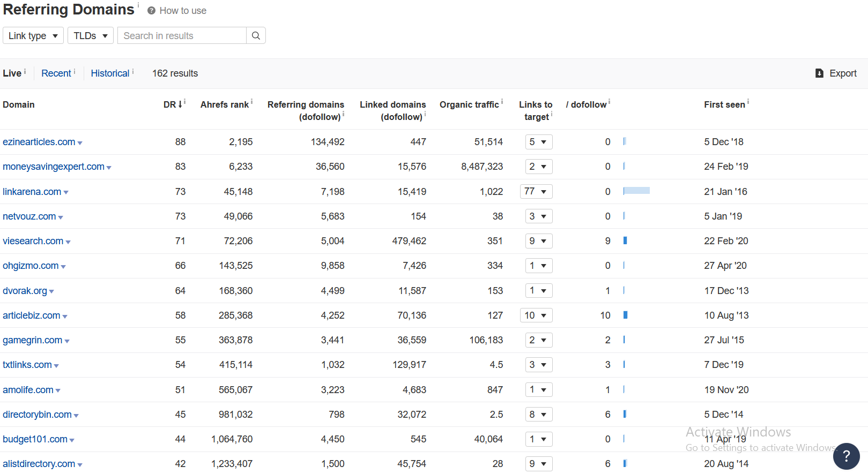Focus the Search in results field
The width and height of the screenshot is (868, 474).
pyautogui.click(x=182, y=35)
